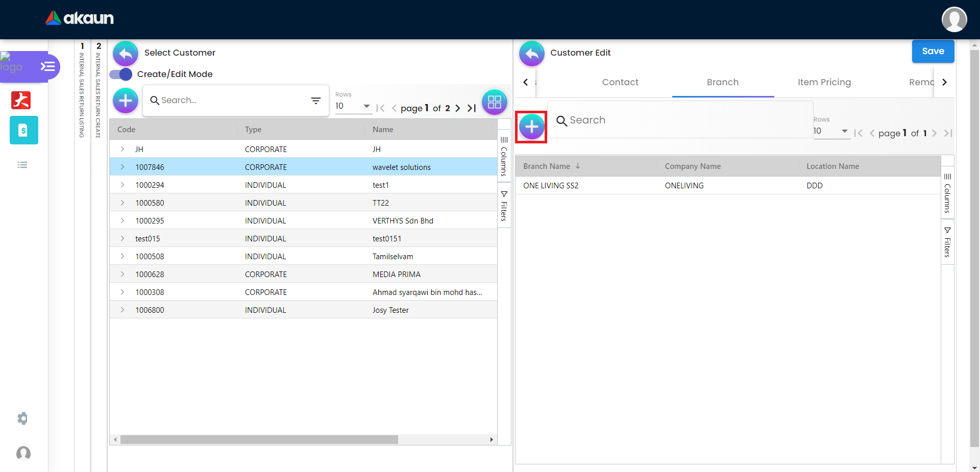Click the add customer plus button
Viewport: 980px width, 472px height.
click(x=126, y=101)
